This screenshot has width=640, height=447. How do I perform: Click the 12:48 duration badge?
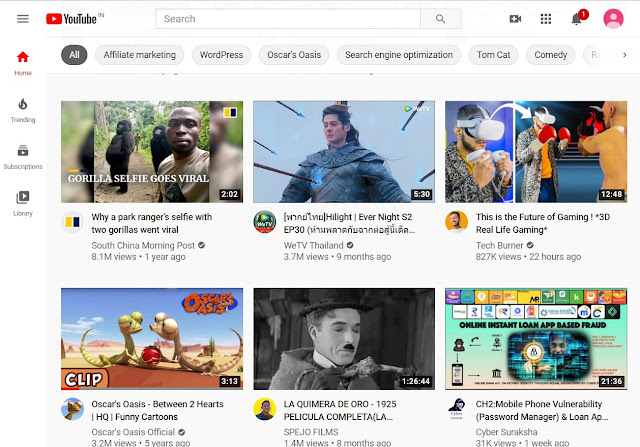click(x=611, y=194)
